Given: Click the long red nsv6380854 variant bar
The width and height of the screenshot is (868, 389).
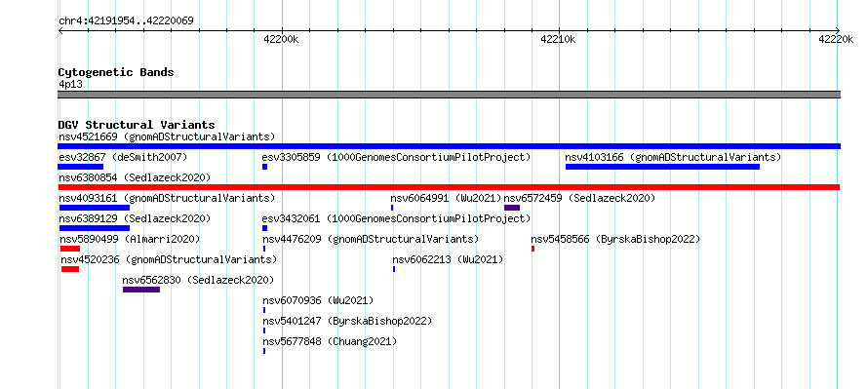Looking at the screenshot, I should [x=449, y=187].
